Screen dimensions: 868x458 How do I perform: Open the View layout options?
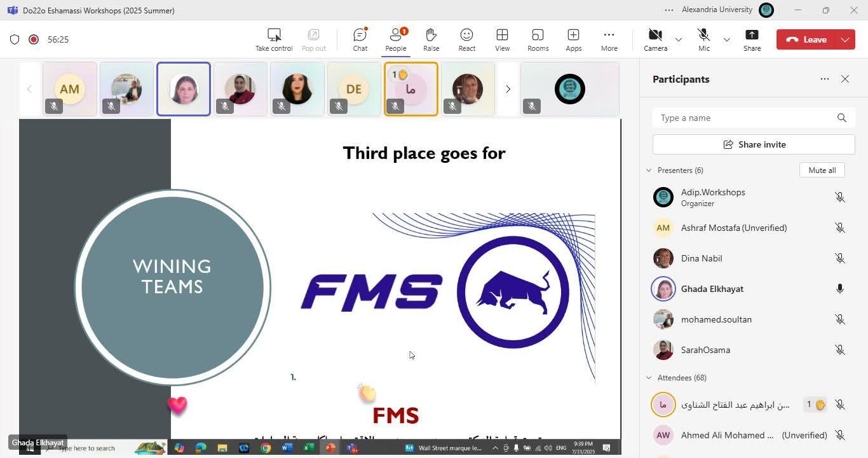502,39
